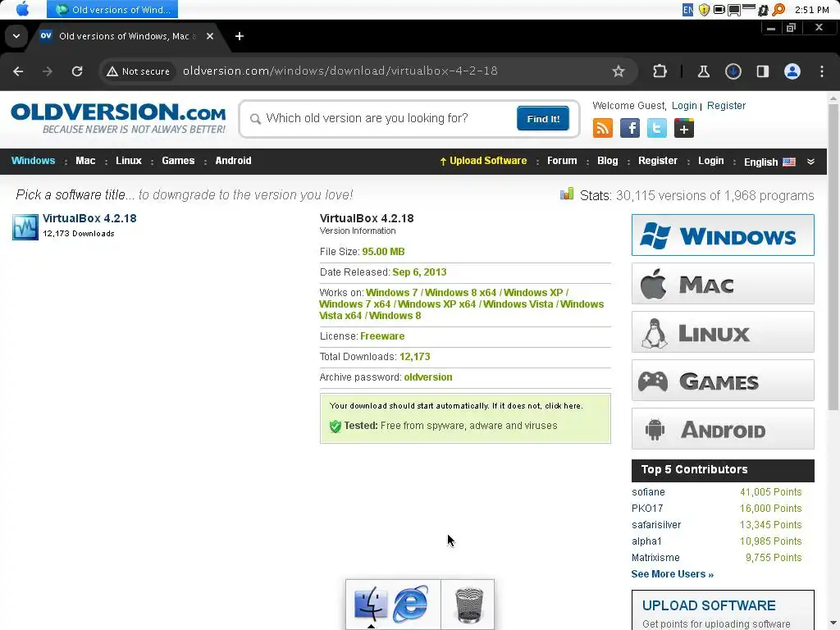Screen dimensions: 840x630
Task: Click the magnifier in search field
Action: pos(256,119)
